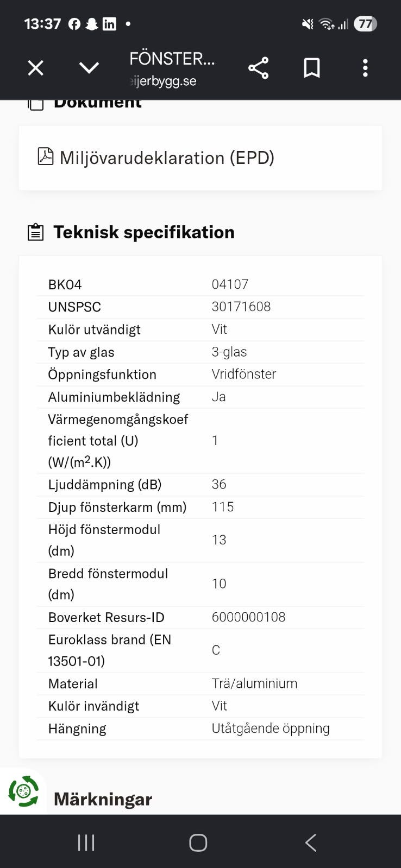
Task: Expand the browser options chevron
Action: (89, 68)
